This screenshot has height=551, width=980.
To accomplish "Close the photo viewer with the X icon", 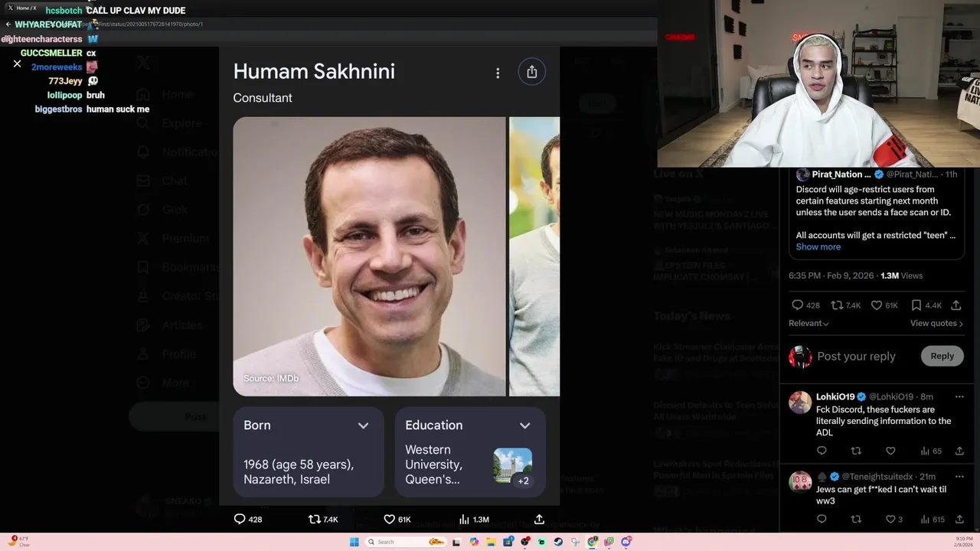I will (x=17, y=64).
